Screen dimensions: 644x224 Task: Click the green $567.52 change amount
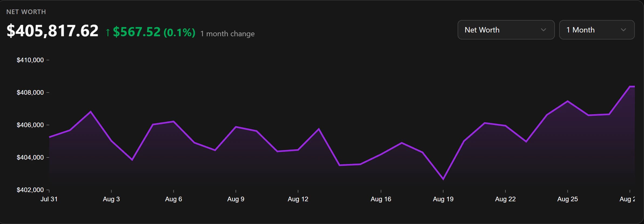[137, 32]
